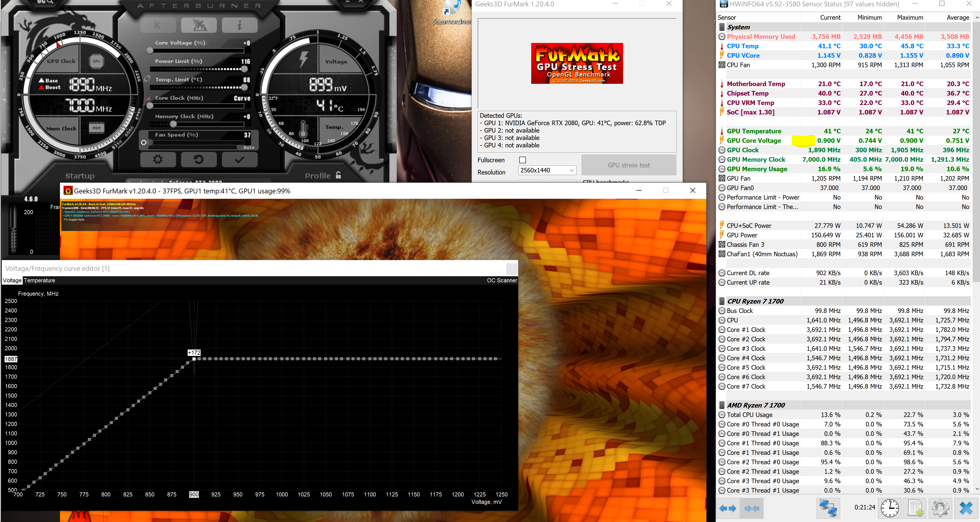The image size is (980, 522).
Task: Click FurMark burn-in window title icon
Action: click(x=68, y=190)
